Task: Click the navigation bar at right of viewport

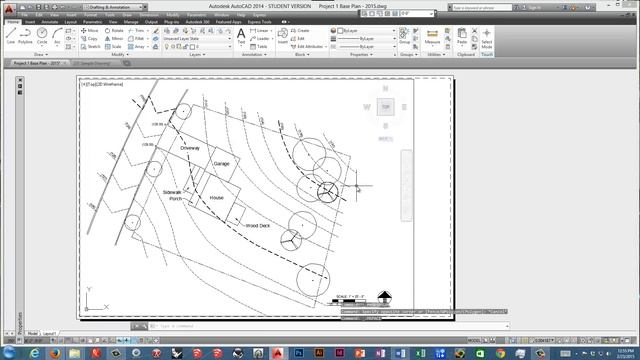Action: (x=406, y=186)
